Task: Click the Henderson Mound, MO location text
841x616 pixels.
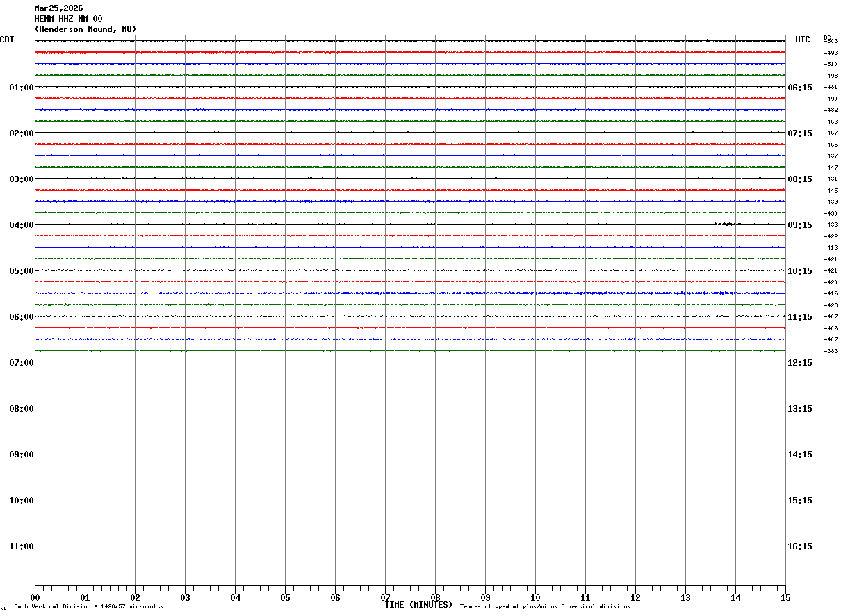Action: tap(85, 29)
